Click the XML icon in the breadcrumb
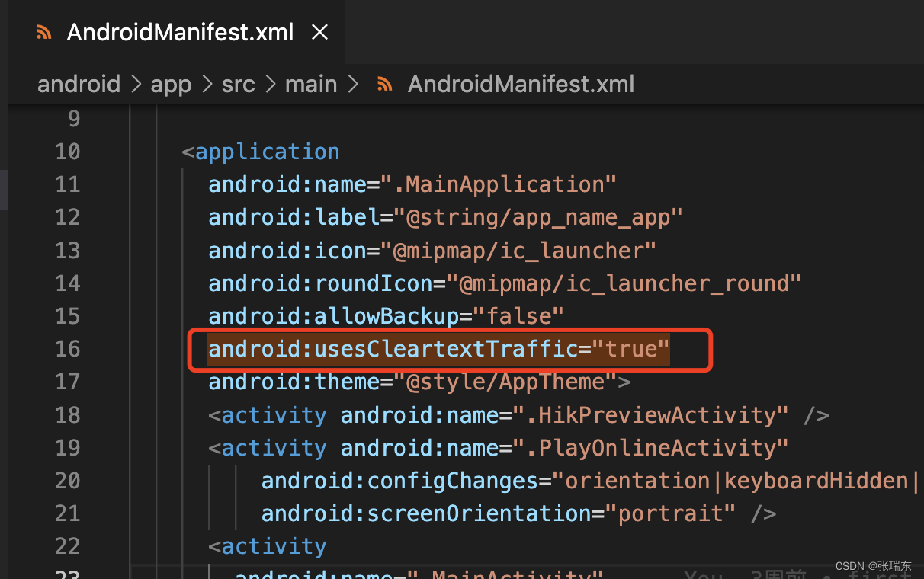Image resolution: width=924 pixels, height=579 pixels. tap(385, 84)
